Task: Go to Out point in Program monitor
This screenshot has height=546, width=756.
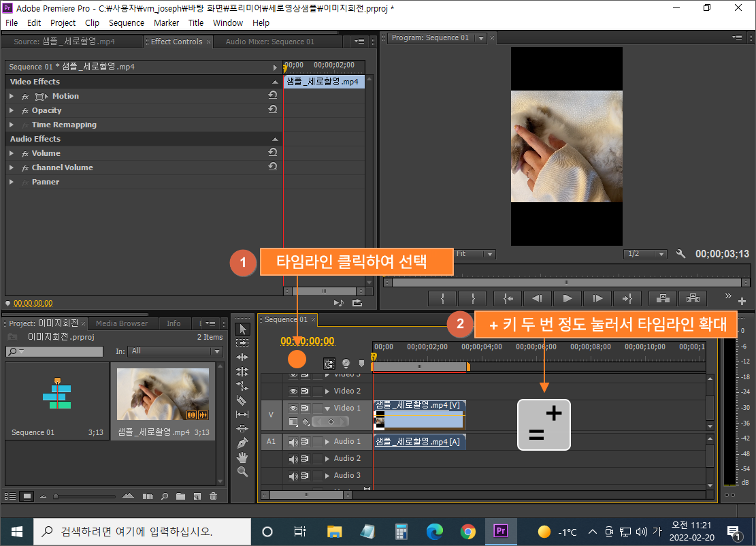Action: pyautogui.click(x=627, y=299)
